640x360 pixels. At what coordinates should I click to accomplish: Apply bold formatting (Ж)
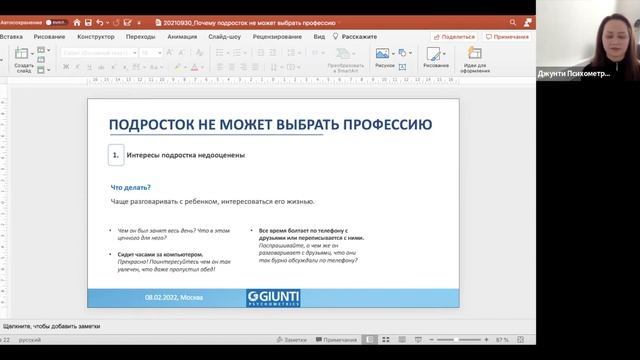click(66, 67)
